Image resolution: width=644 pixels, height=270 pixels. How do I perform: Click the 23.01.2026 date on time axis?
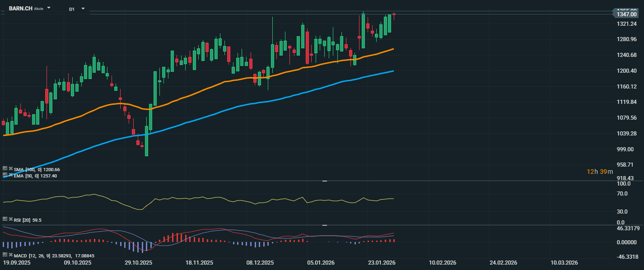(x=382, y=263)
